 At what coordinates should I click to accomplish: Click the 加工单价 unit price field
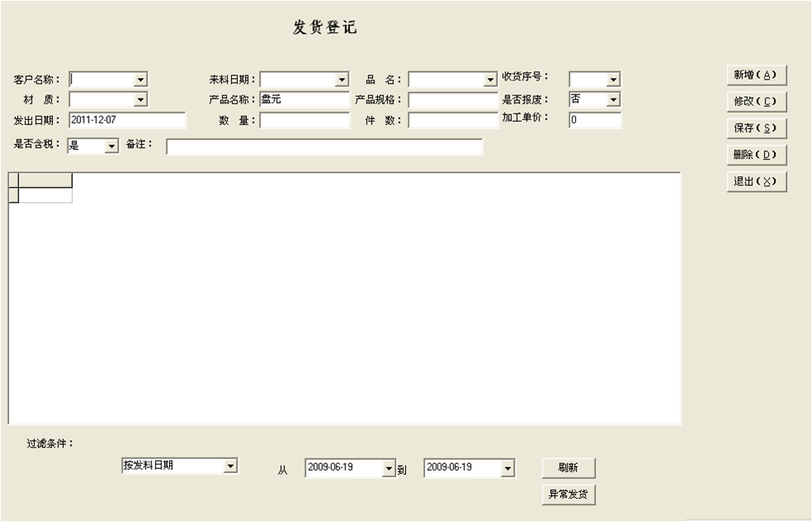click(x=595, y=120)
